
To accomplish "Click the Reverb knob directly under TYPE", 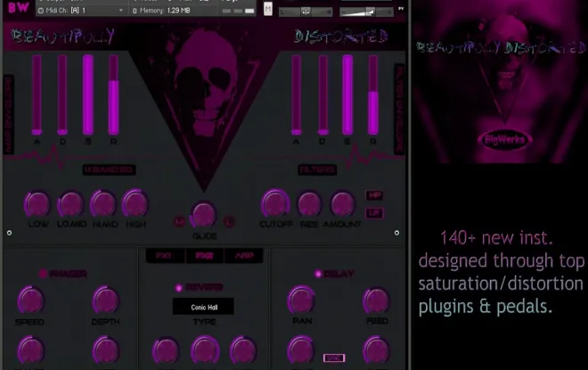I will pos(205,349).
